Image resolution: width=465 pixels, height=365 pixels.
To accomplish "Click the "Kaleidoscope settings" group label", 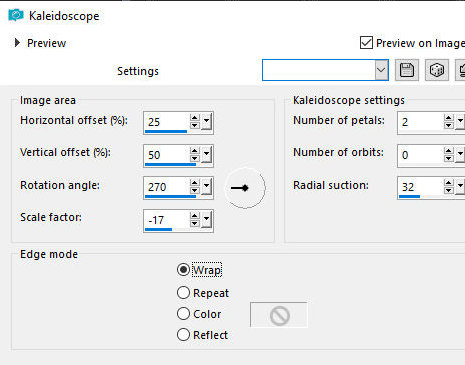I will tap(349, 100).
